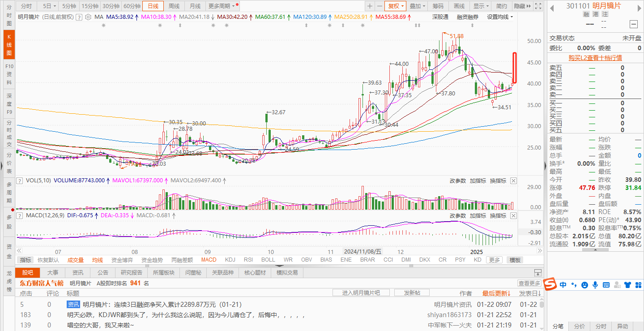Open Sogou account login icon
The height and width of the screenshot is (331, 644).
[617, 284]
